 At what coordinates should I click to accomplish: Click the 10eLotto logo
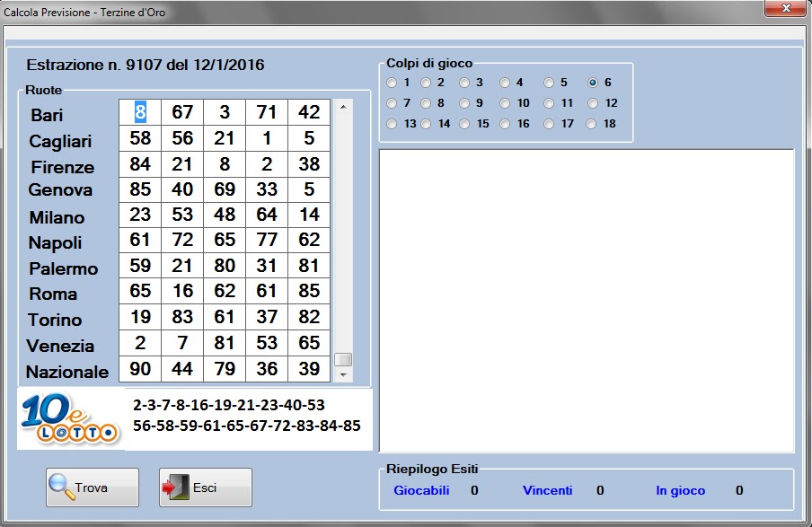70,419
